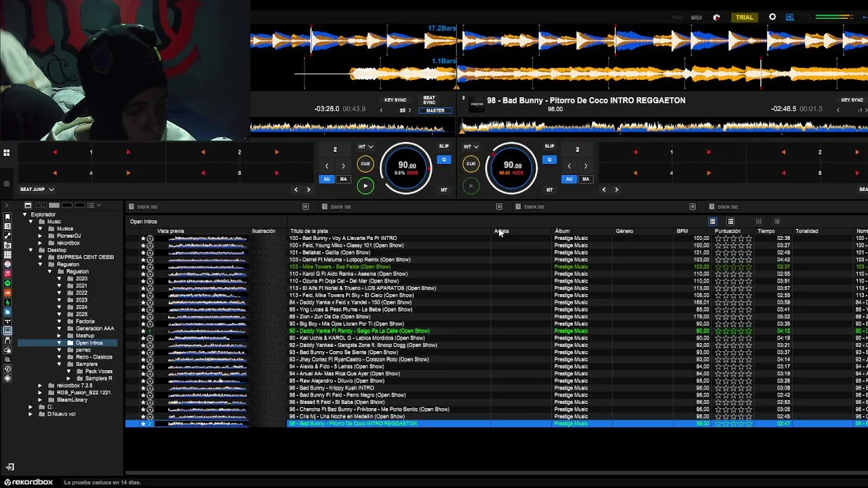Click the MASTER button on deck 1
This screenshot has width=868, height=488.
click(435, 110)
